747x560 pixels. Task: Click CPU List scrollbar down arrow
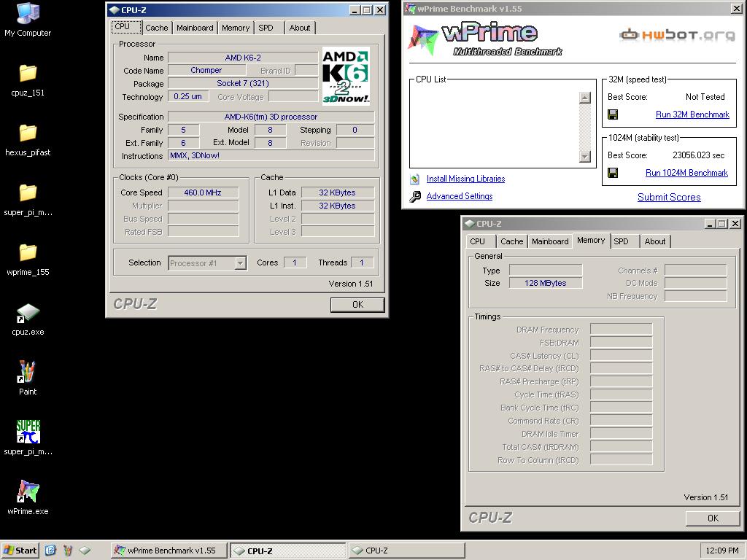point(585,157)
